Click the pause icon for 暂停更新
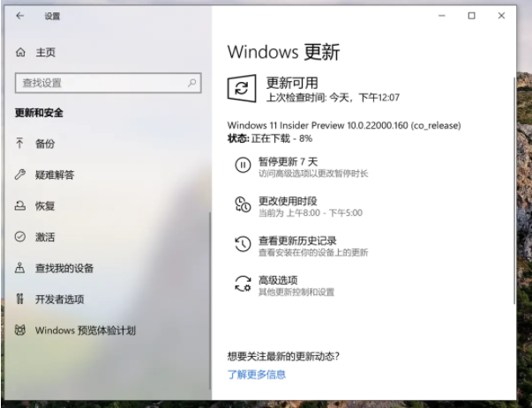 click(x=243, y=165)
